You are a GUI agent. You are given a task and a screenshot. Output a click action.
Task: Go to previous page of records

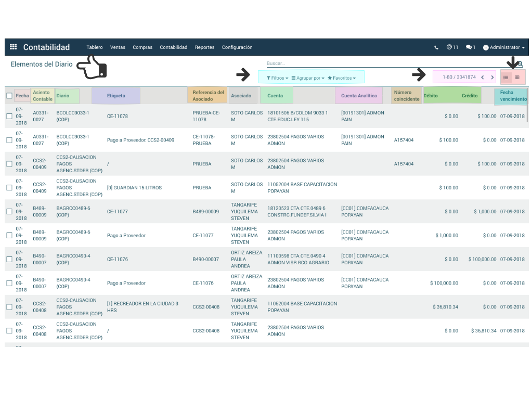[482, 78]
